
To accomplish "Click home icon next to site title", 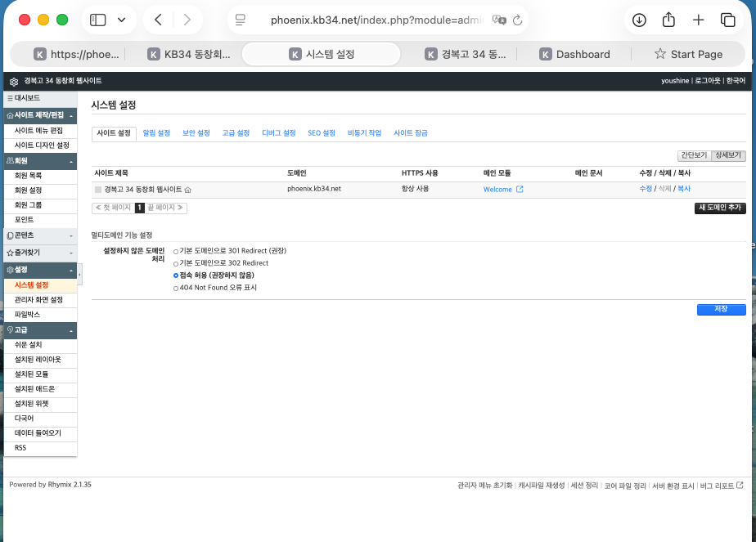I will tap(188, 190).
